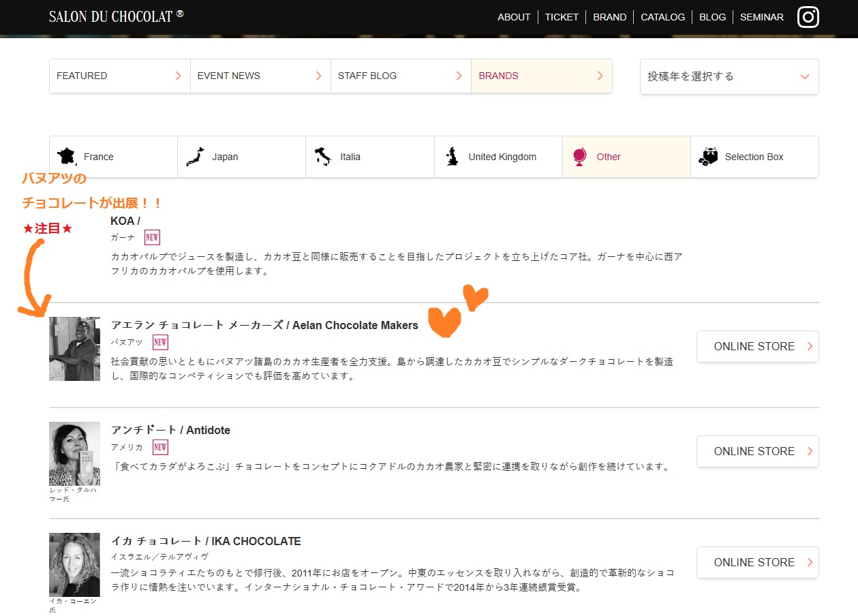Open the イカ チョコレート / IKA CHOCOLATE title
The height and width of the screenshot is (616, 858).
coord(206,541)
